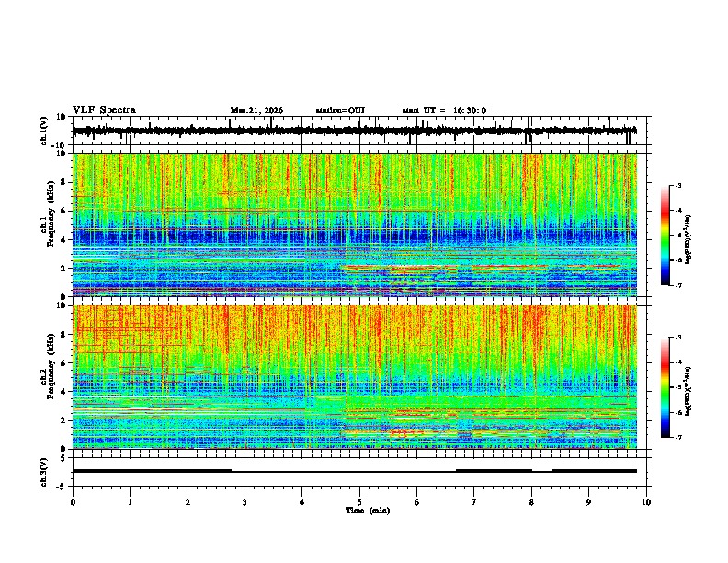Click the "Time (min)" axis label
This screenshot has width=728, height=563.
tap(368, 511)
